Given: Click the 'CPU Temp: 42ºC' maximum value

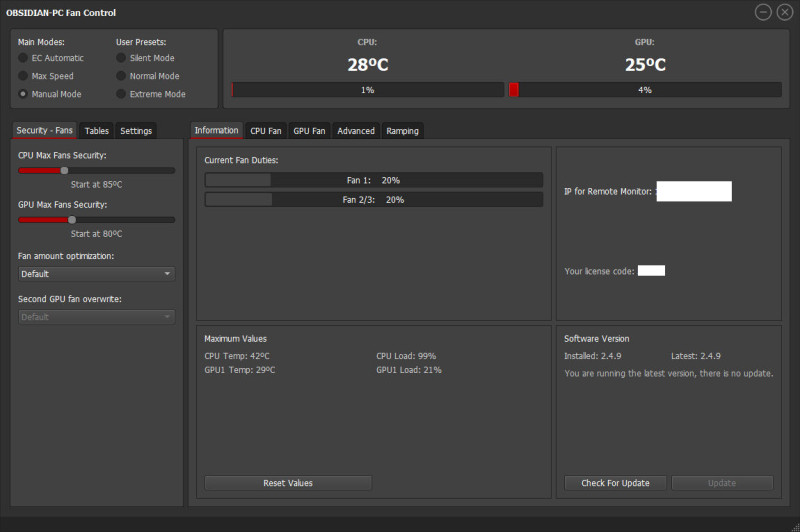Looking at the screenshot, I should [237, 356].
